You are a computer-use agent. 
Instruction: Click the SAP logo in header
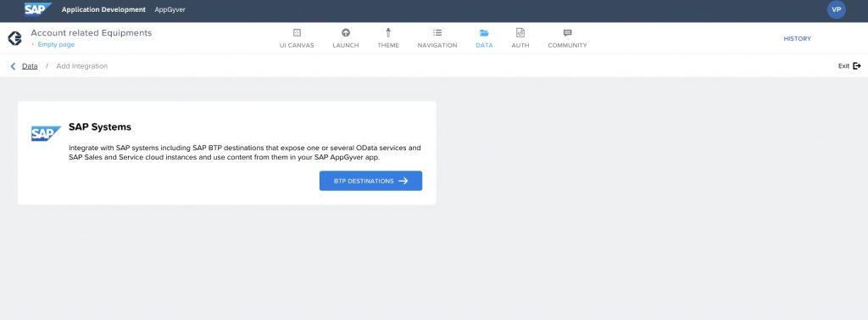coord(37,9)
